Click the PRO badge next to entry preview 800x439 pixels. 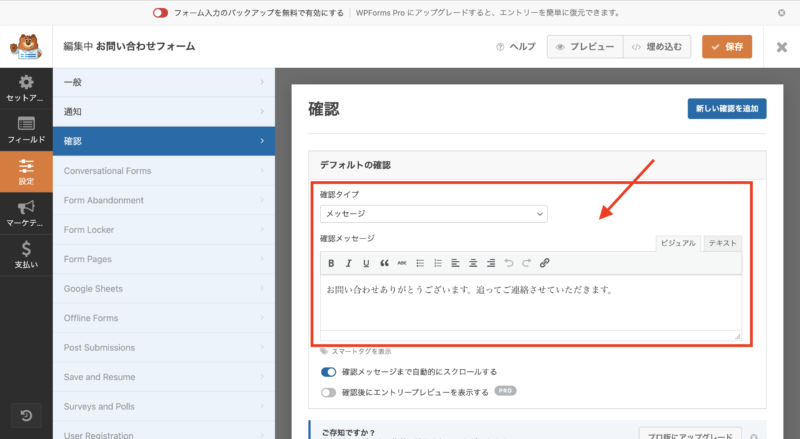[505, 391]
